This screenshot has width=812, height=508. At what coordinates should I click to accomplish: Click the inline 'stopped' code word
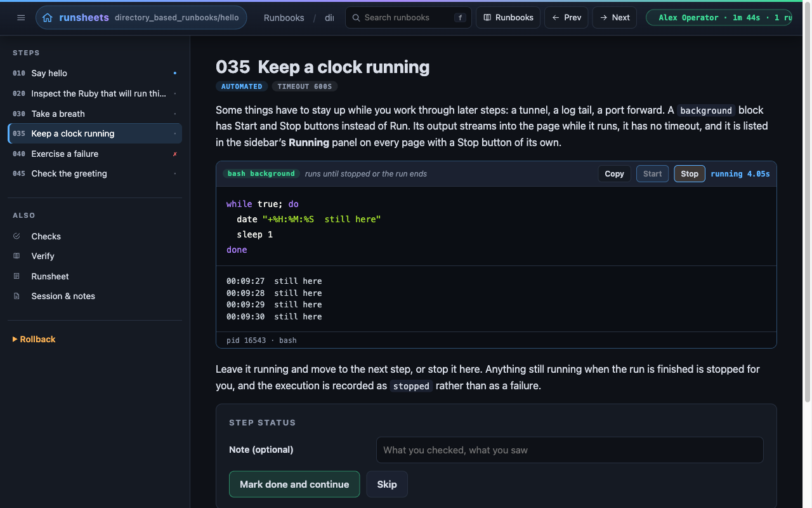click(x=411, y=386)
